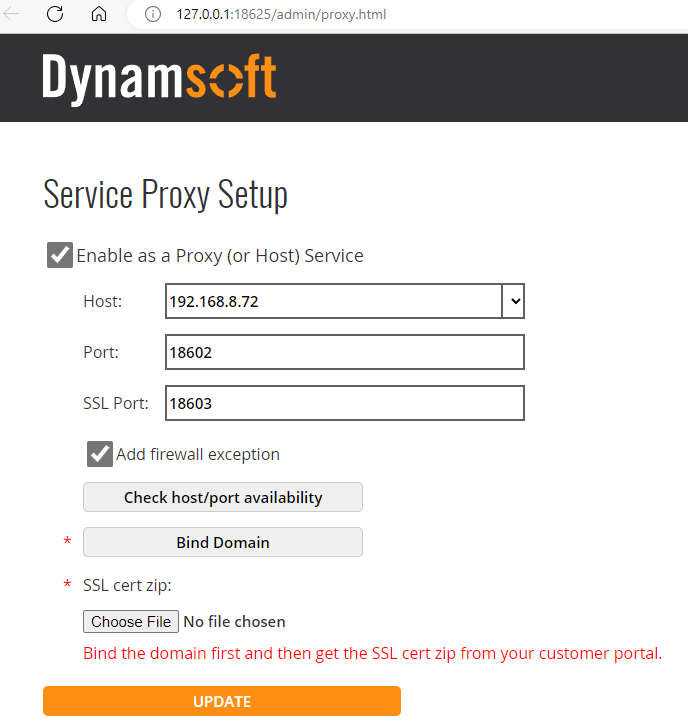
Task: Click the Service Proxy Setup heading
Action: click(166, 194)
